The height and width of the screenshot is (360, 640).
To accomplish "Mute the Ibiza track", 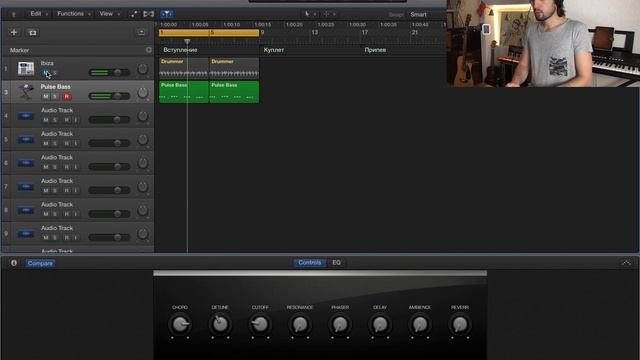I will pos(45,73).
